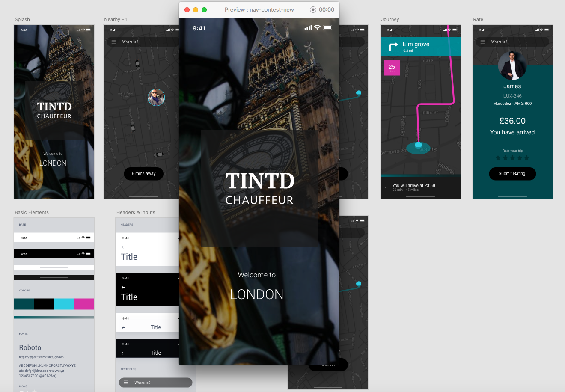The width and height of the screenshot is (565, 392).
Task: Expand the arrival panel chevron in Journey
Action: click(x=386, y=187)
